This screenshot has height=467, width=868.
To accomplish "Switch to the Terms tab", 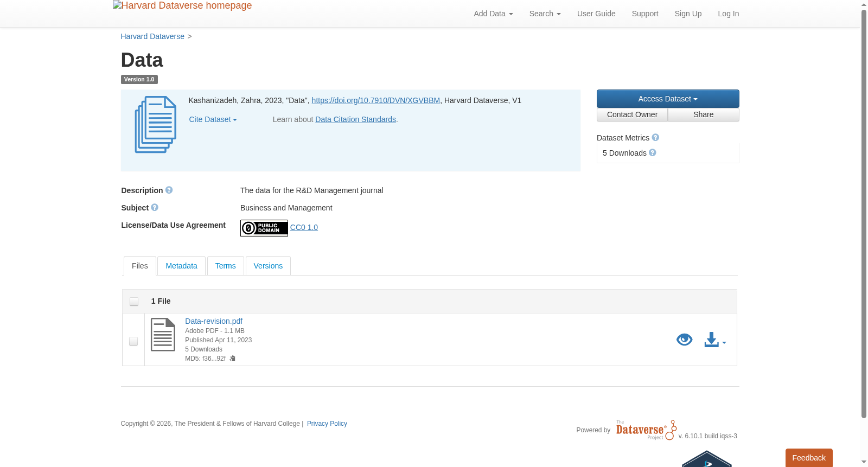I will click(225, 266).
